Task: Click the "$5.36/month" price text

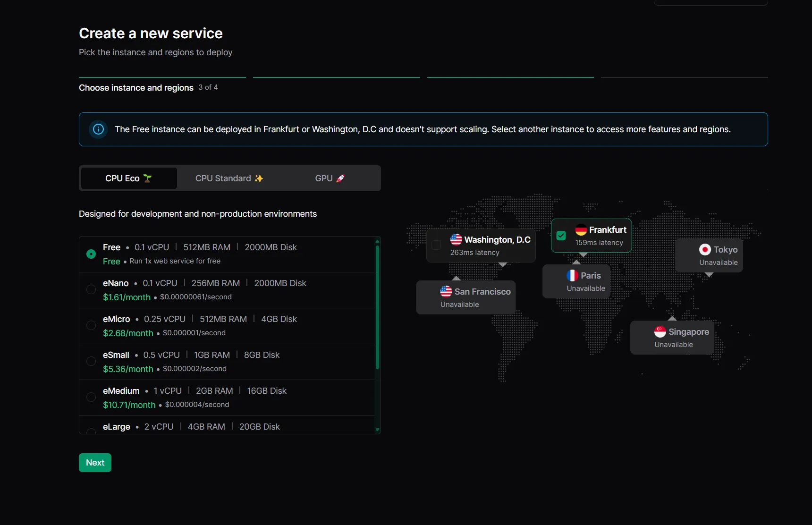Action: tap(128, 369)
